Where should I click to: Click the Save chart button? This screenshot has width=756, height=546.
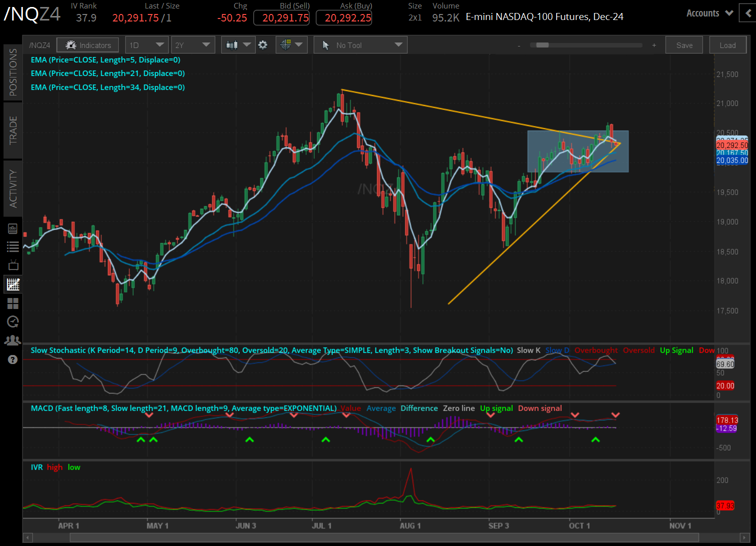[684, 44]
